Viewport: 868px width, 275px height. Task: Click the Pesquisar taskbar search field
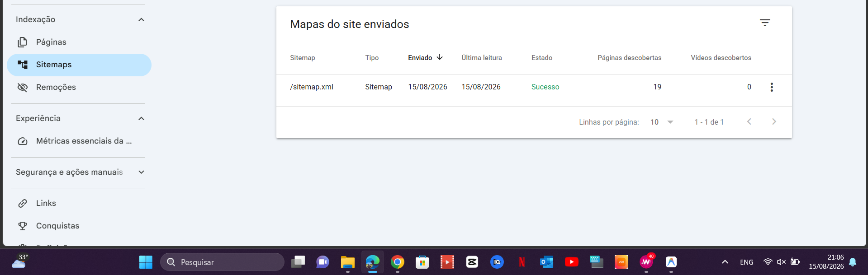[x=222, y=262]
